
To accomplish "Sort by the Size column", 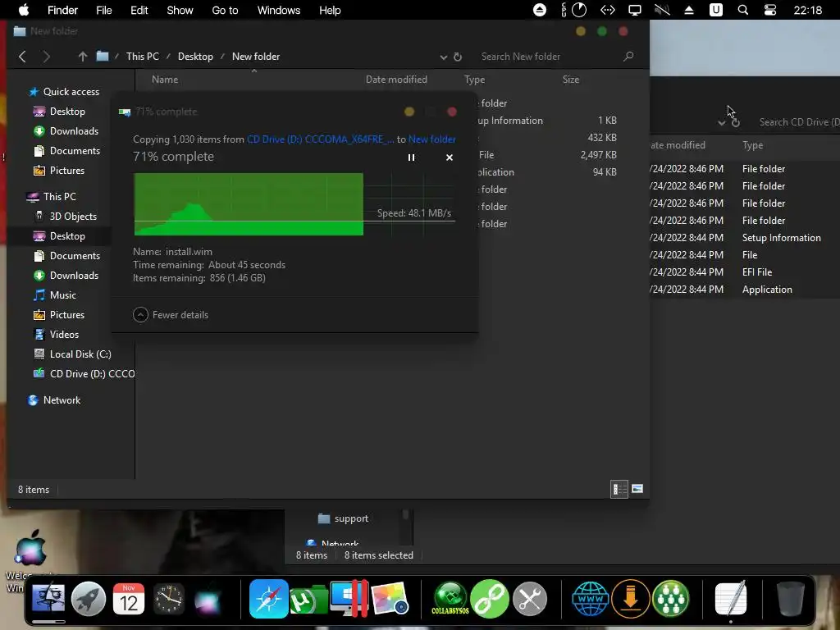I will (571, 80).
